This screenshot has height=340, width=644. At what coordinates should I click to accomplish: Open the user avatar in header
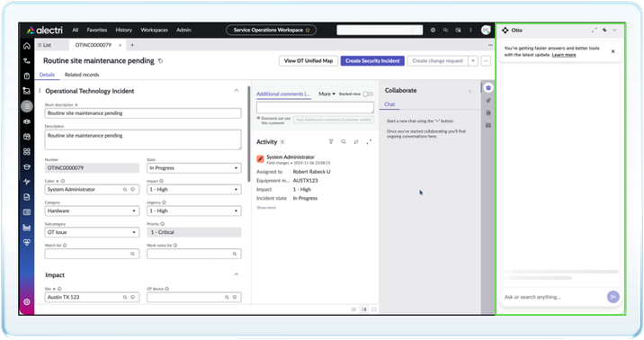click(486, 30)
